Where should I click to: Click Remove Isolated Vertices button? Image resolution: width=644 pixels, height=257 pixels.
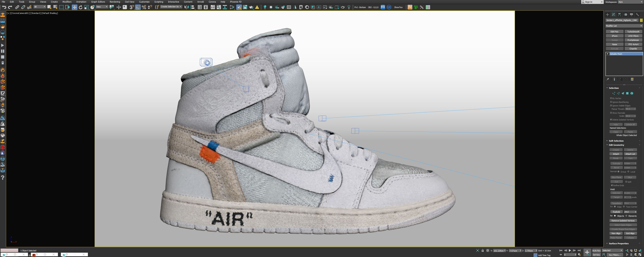623,221
